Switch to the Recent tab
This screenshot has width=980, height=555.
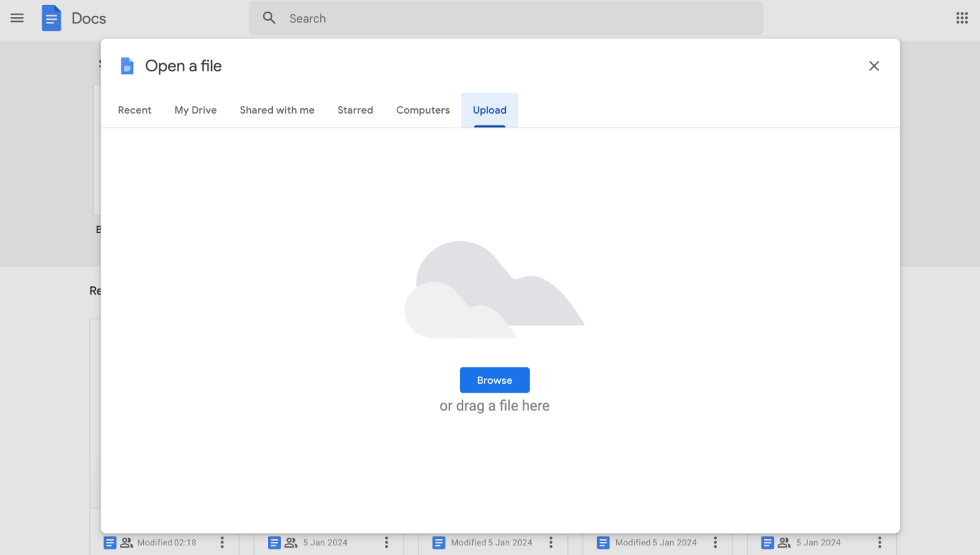[134, 110]
